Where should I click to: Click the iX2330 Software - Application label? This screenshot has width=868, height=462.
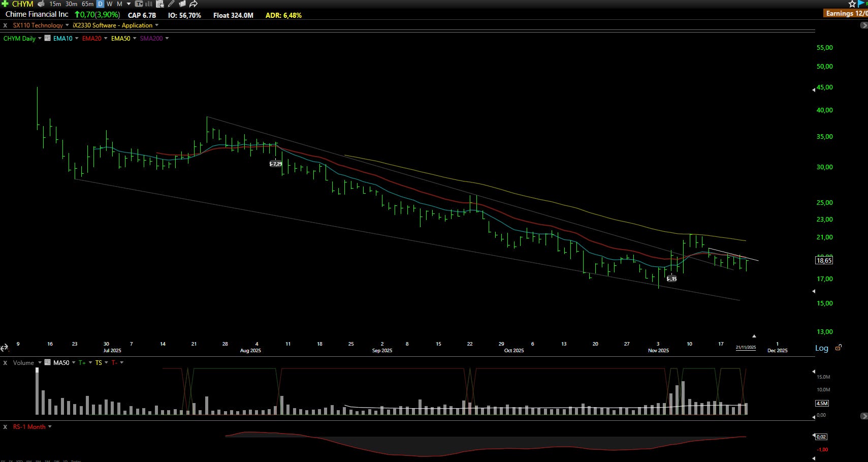tap(112, 25)
